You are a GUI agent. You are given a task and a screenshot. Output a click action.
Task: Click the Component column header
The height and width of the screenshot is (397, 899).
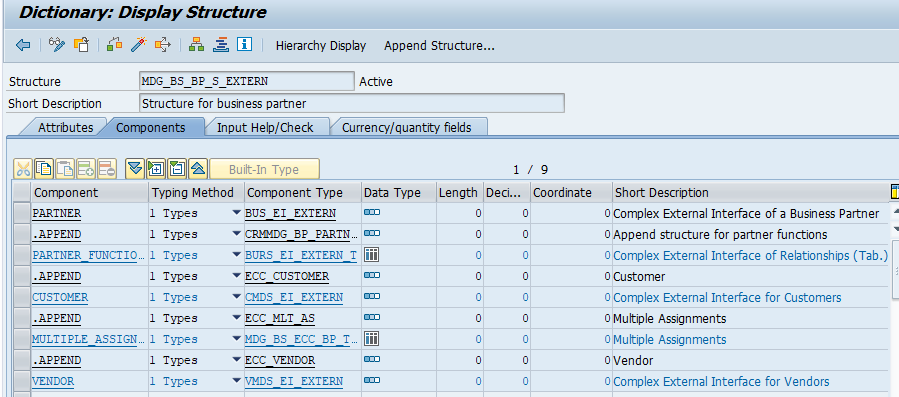pos(90,193)
